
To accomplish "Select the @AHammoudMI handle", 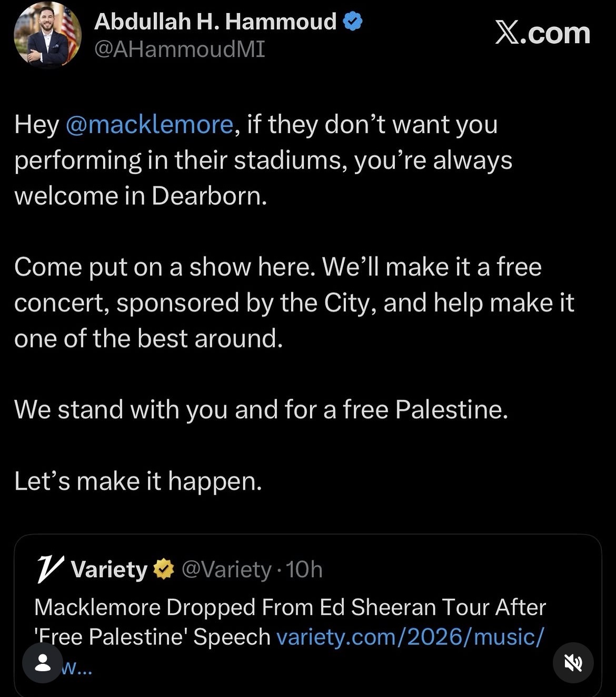I will [180, 49].
